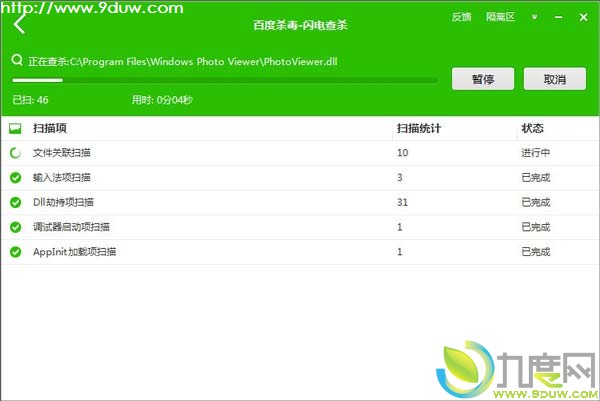The height and width of the screenshot is (401, 600).
Task: Click the green check for 输入法项扫描
Action: coord(15,178)
